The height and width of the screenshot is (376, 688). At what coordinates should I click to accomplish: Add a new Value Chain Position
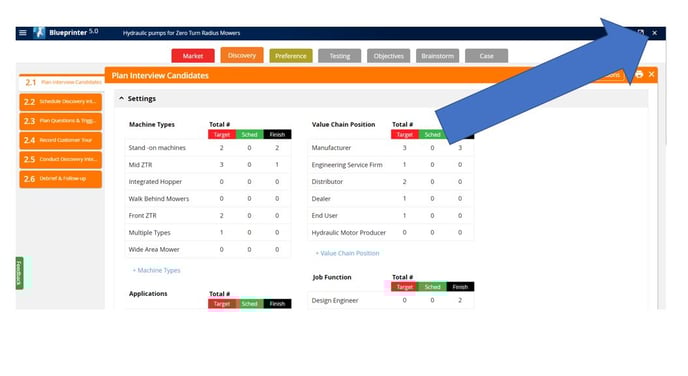347,253
